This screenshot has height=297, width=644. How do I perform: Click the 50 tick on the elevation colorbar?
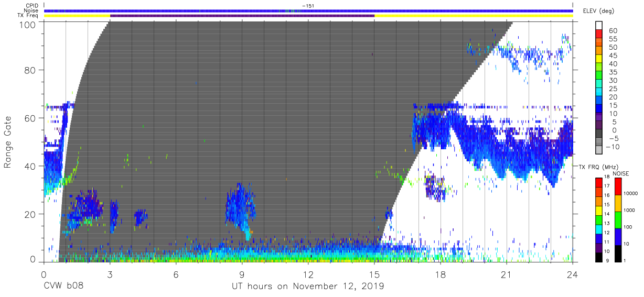point(614,47)
